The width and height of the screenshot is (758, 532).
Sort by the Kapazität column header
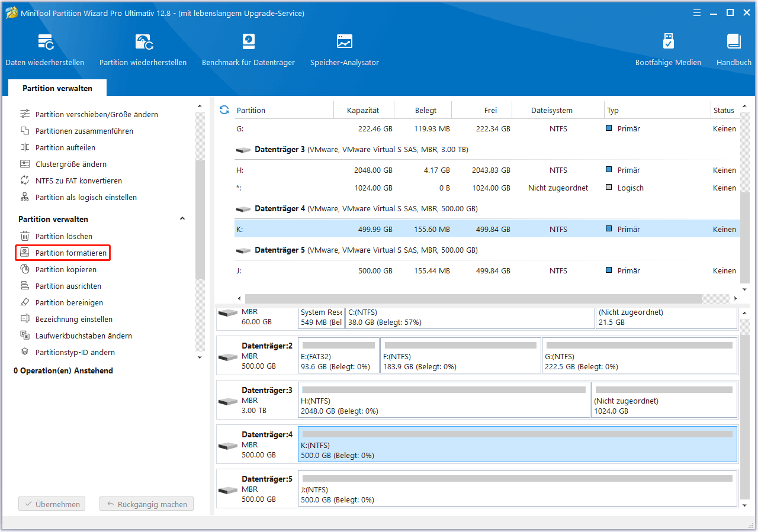pos(363,110)
